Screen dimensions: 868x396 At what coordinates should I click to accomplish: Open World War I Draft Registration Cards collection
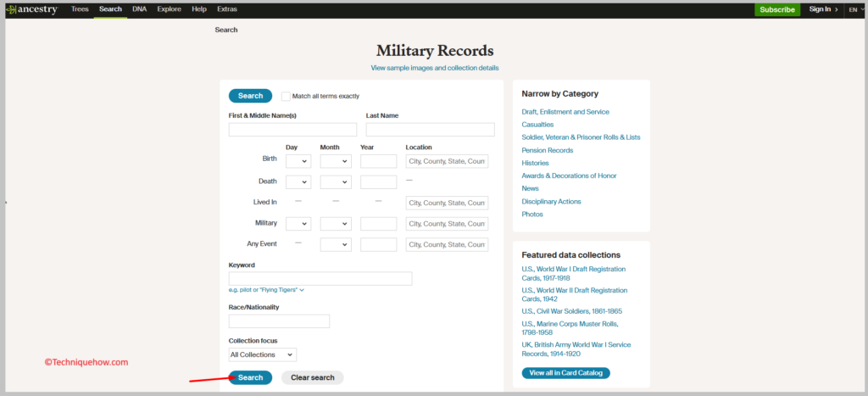pos(574,274)
